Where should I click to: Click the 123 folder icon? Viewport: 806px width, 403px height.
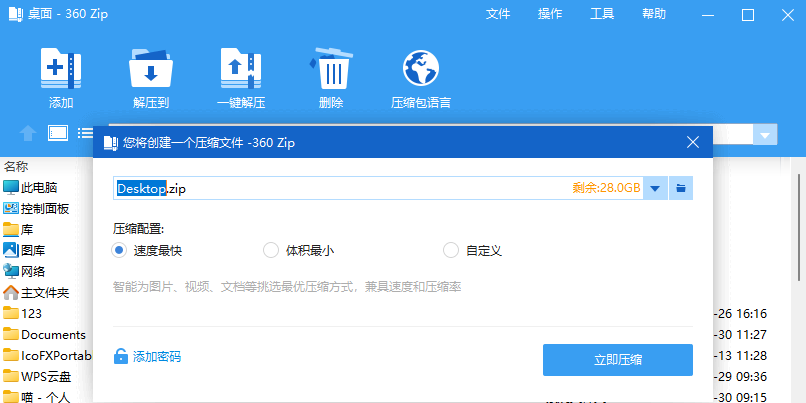(10, 313)
